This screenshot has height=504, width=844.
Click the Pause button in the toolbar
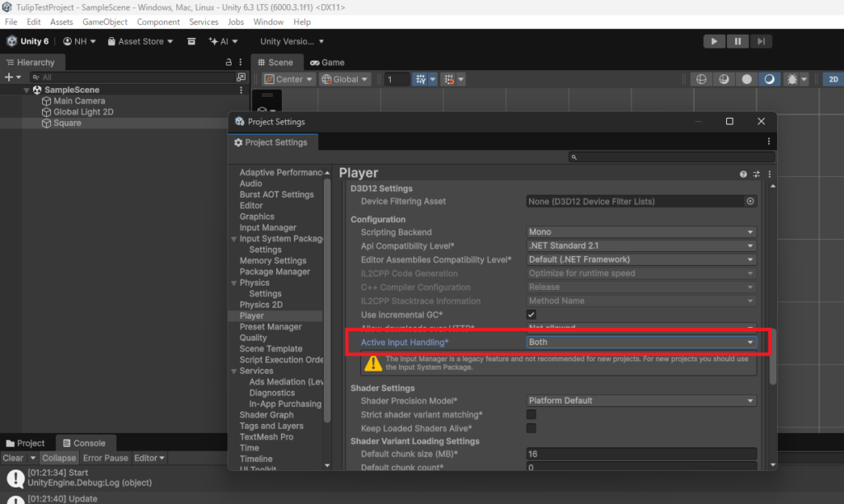(738, 41)
